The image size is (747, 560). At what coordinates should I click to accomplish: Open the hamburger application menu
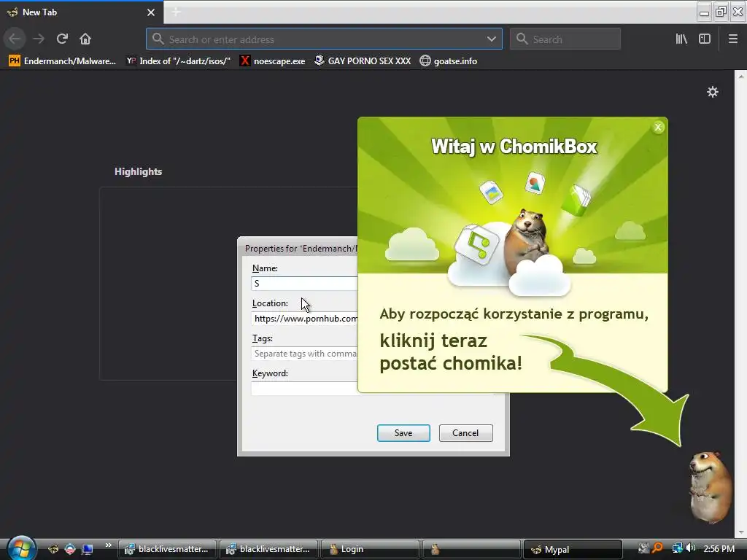click(733, 39)
